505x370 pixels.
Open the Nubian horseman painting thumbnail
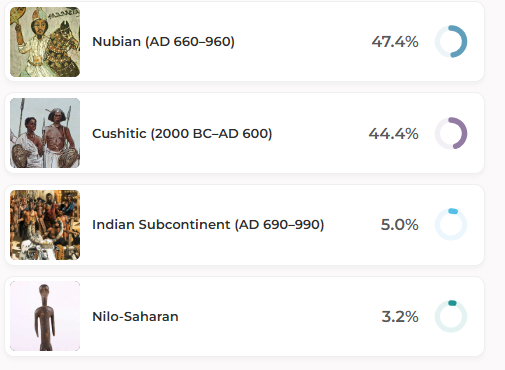tap(45, 42)
